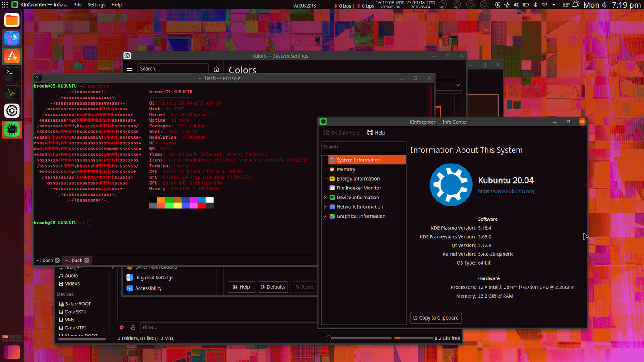Click the free disk space bar
The width and height of the screenshot is (644, 362).
413,338
